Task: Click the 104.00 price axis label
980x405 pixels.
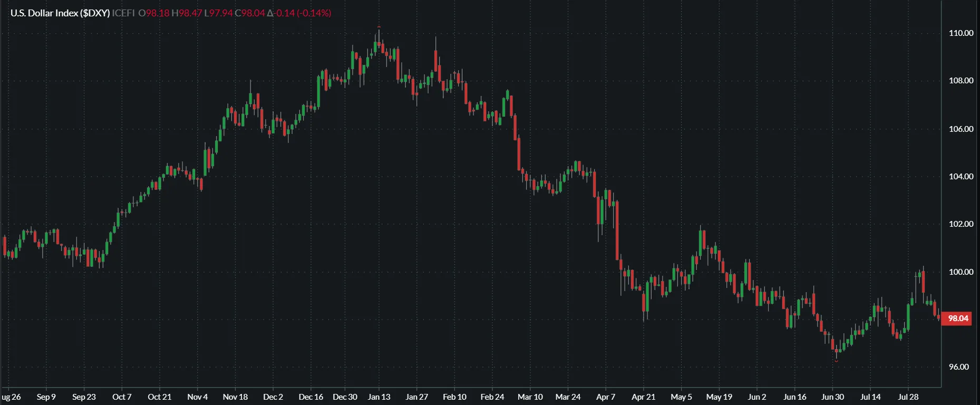Action: pyautogui.click(x=960, y=177)
